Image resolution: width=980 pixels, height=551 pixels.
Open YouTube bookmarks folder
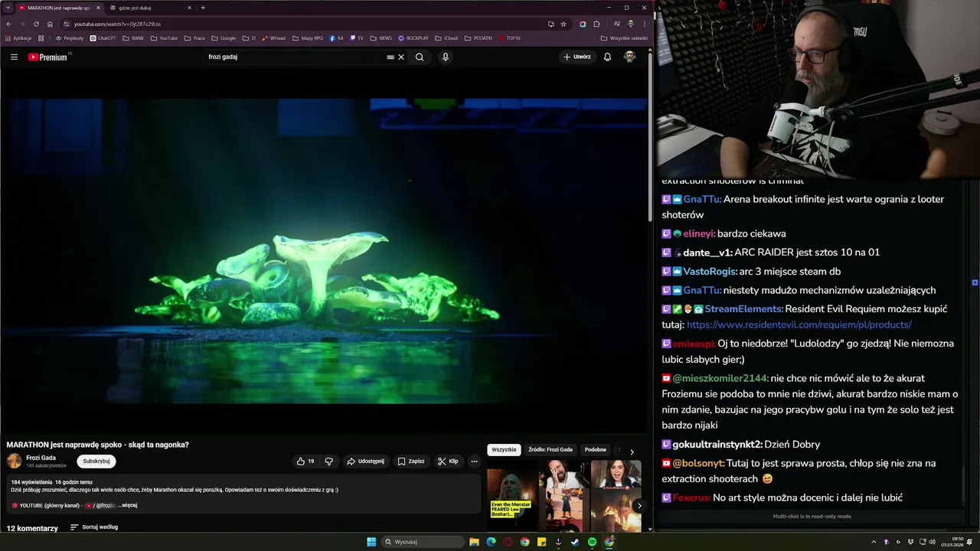(164, 37)
